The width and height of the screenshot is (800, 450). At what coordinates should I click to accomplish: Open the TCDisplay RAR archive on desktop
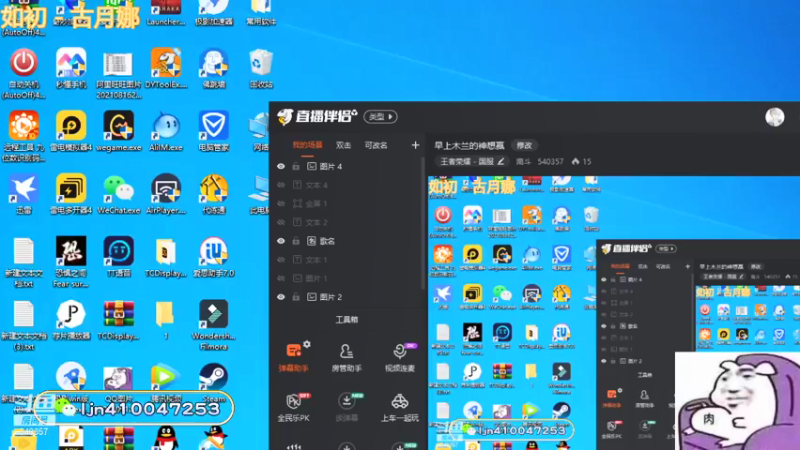[118, 319]
